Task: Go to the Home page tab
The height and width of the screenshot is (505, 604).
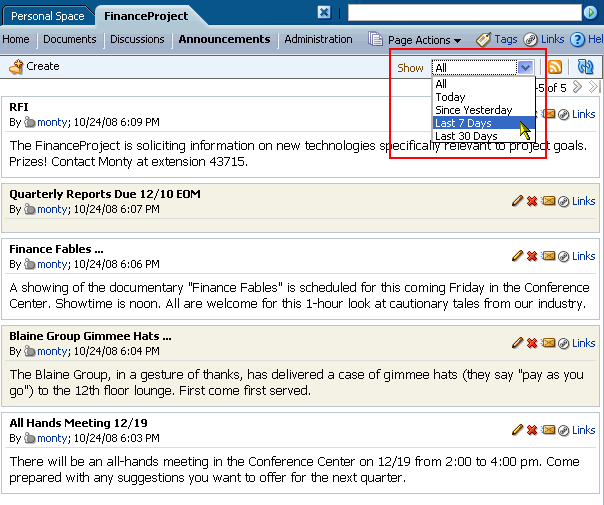Action: pyautogui.click(x=16, y=39)
